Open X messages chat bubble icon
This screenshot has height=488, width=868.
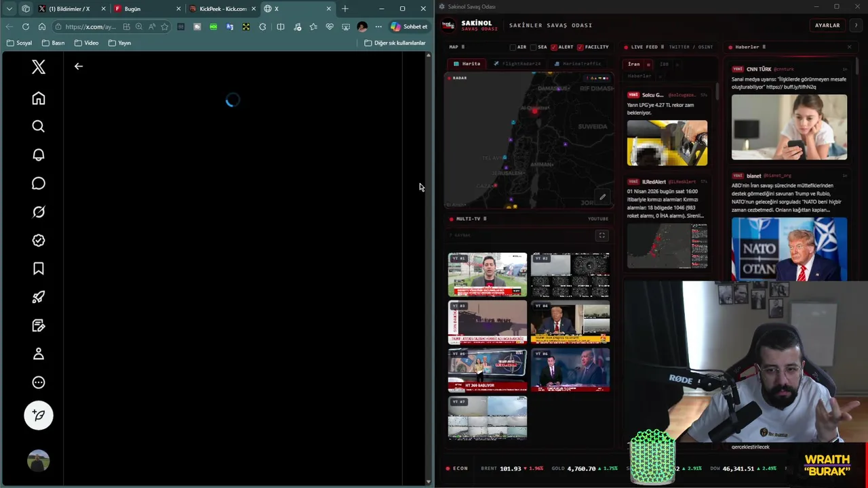pyautogui.click(x=39, y=184)
